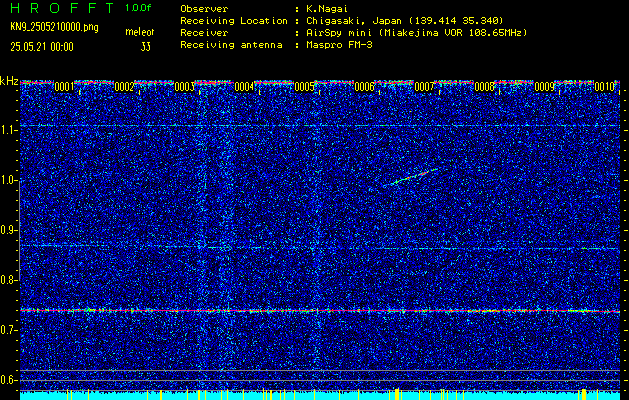Click the minute marker 0009

click(x=545, y=87)
